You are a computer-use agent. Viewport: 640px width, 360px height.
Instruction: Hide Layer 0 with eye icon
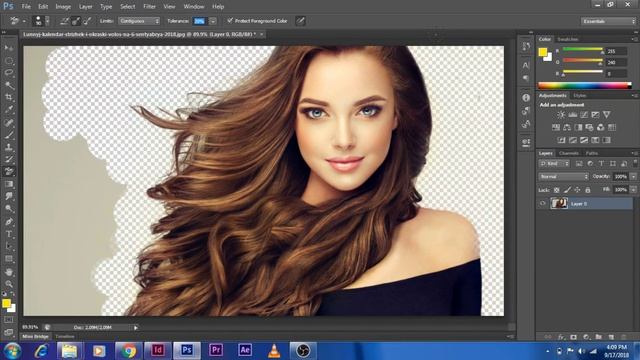click(542, 203)
